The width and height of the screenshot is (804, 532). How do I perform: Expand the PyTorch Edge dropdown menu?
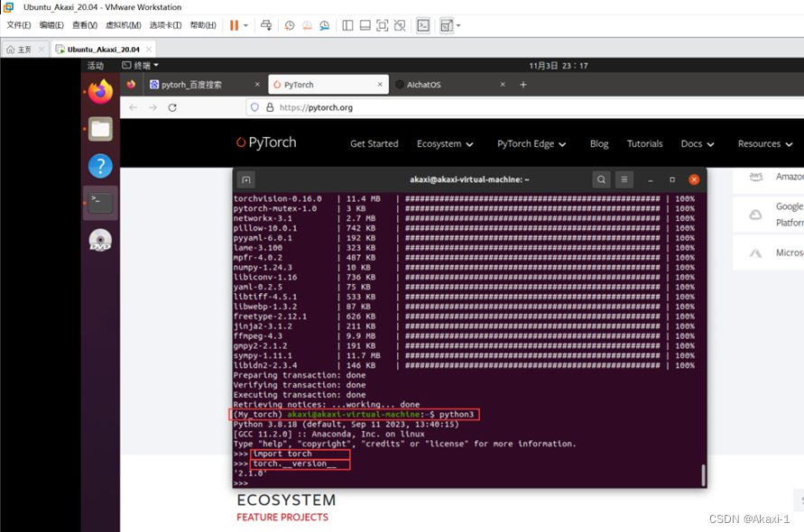(531, 144)
